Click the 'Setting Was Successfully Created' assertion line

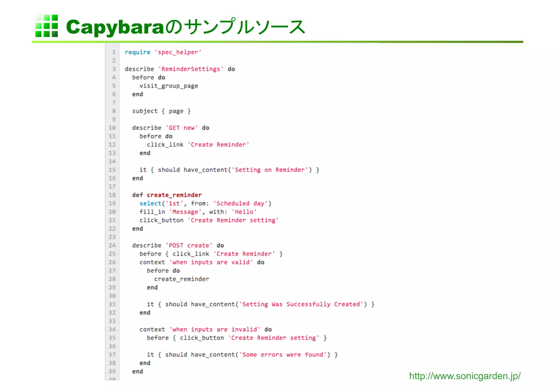(x=260, y=304)
